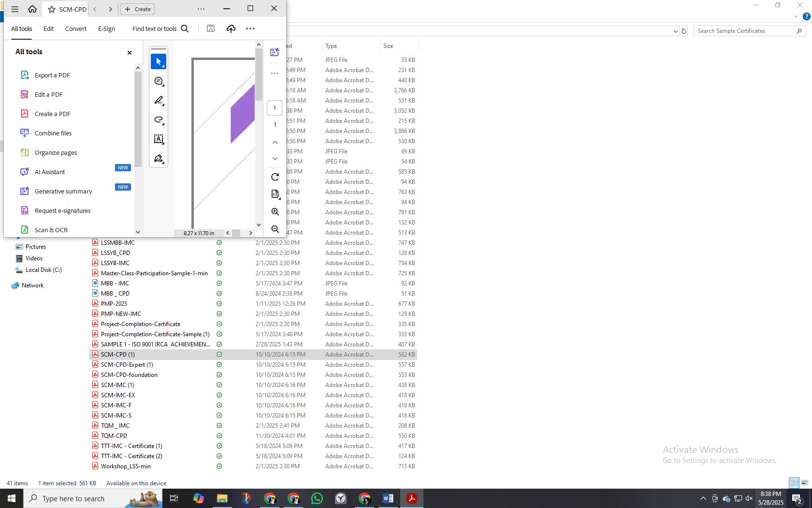Switch Explorer to details view icon
The image size is (812, 508).
(x=794, y=483)
